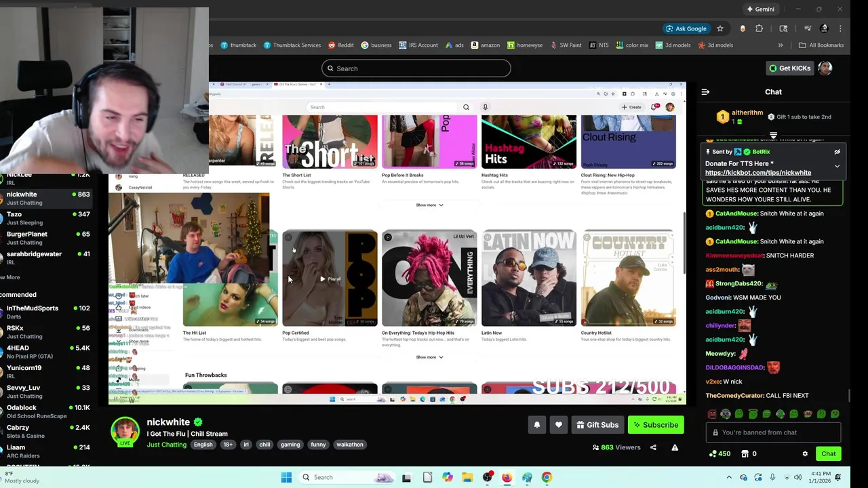Click the Get KICKs button
The width and height of the screenshot is (868, 488).
[789, 68]
